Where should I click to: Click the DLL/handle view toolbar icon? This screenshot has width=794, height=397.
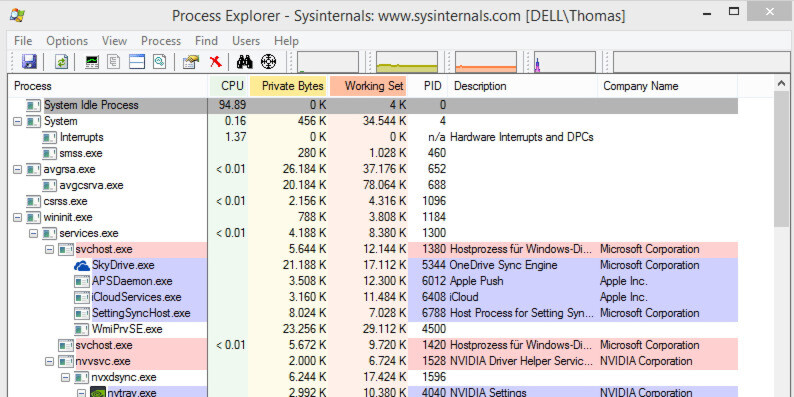pos(160,62)
